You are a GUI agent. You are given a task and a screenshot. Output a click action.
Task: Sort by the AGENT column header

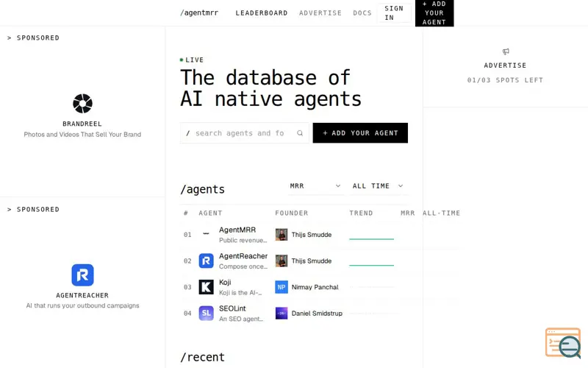point(210,213)
